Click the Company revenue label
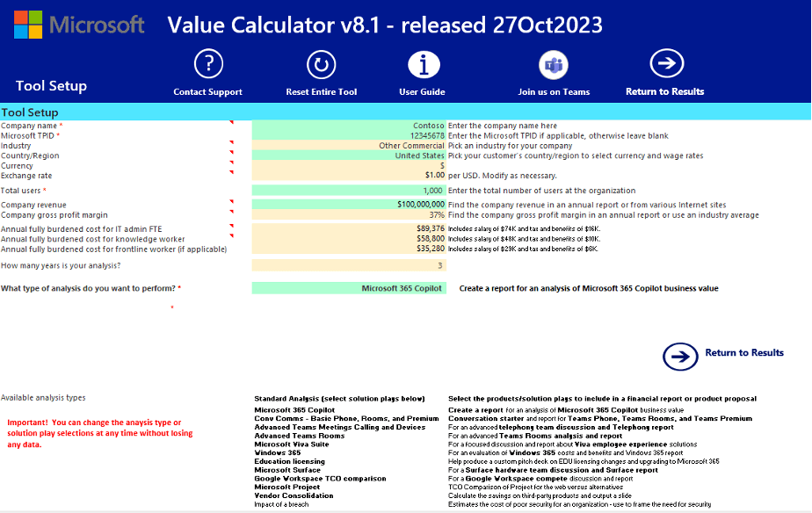Viewport: 812px width, 513px height. tap(33, 205)
